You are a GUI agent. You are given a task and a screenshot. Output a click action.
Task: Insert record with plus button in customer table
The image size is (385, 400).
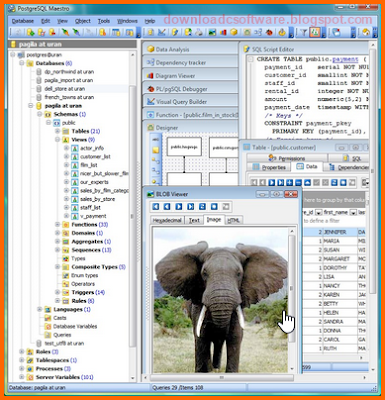[x=289, y=182]
